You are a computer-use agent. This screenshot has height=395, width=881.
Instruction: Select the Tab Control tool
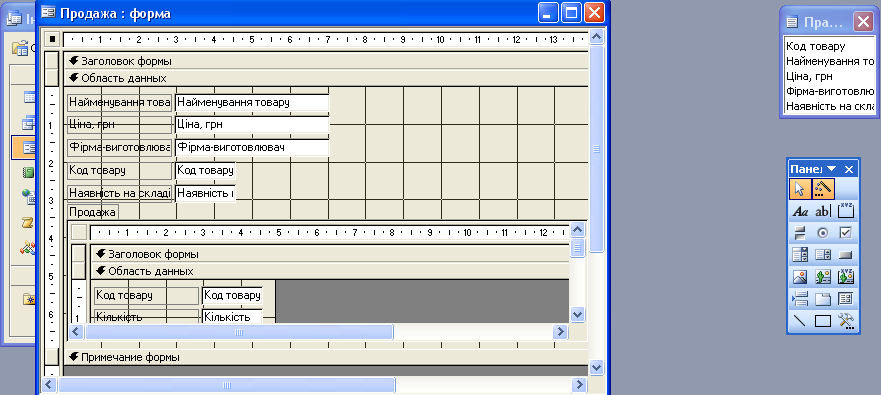pos(823,298)
